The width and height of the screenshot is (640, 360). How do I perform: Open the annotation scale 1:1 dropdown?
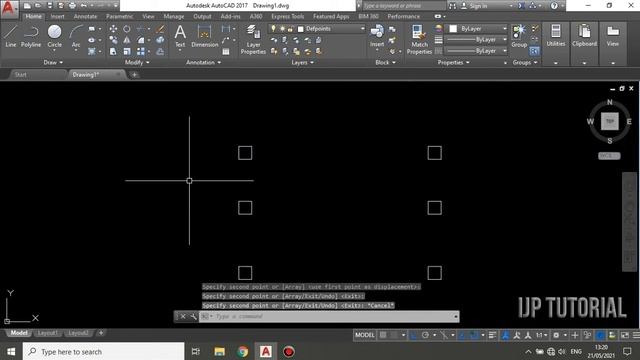click(x=542, y=335)
